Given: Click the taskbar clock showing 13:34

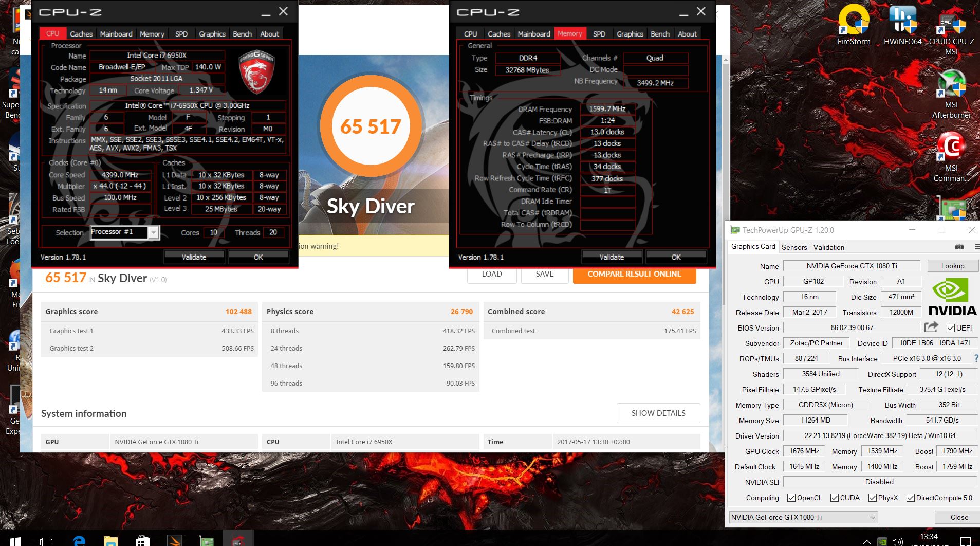Looking at the screenshot, I should pyautogui.click(x=928, y=537).
